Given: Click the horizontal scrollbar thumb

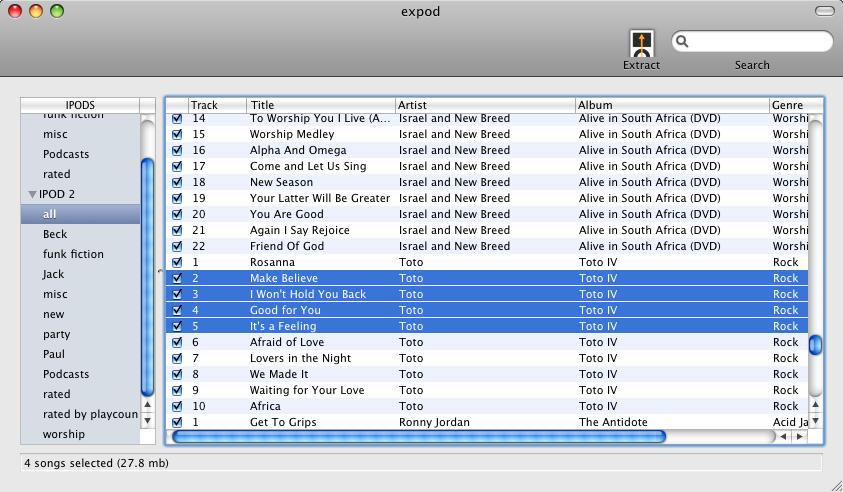Looking at the screenshot, I should click(419, 437).
